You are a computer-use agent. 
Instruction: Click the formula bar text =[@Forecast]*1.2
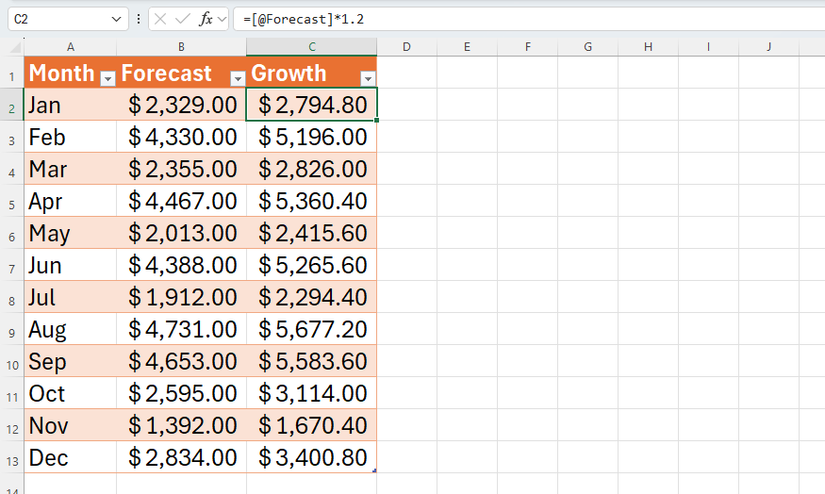[304, 19]
